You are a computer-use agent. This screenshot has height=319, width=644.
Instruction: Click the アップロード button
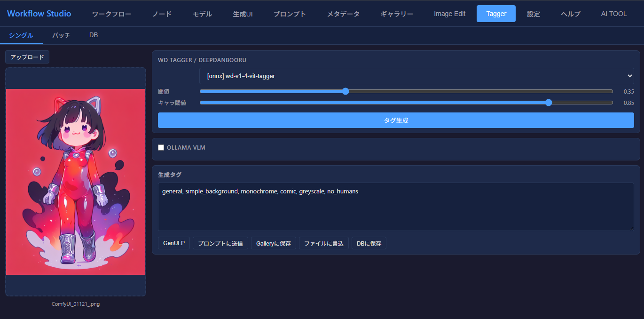(x=27, y=57)
